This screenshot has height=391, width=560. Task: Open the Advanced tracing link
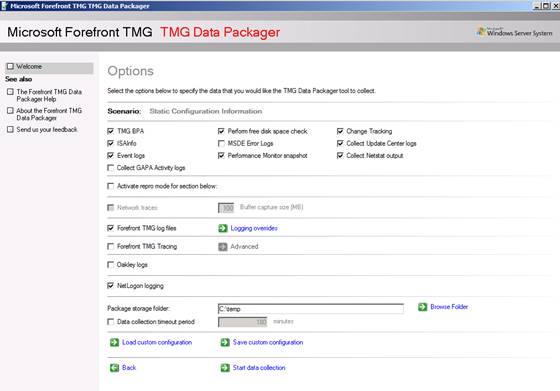click(244, 246)
